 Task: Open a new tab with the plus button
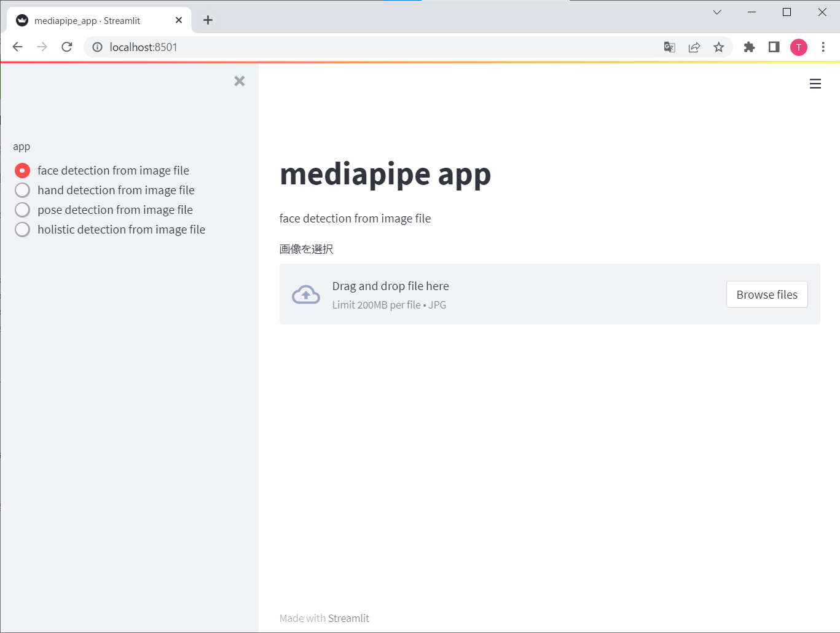click(208, 20)
